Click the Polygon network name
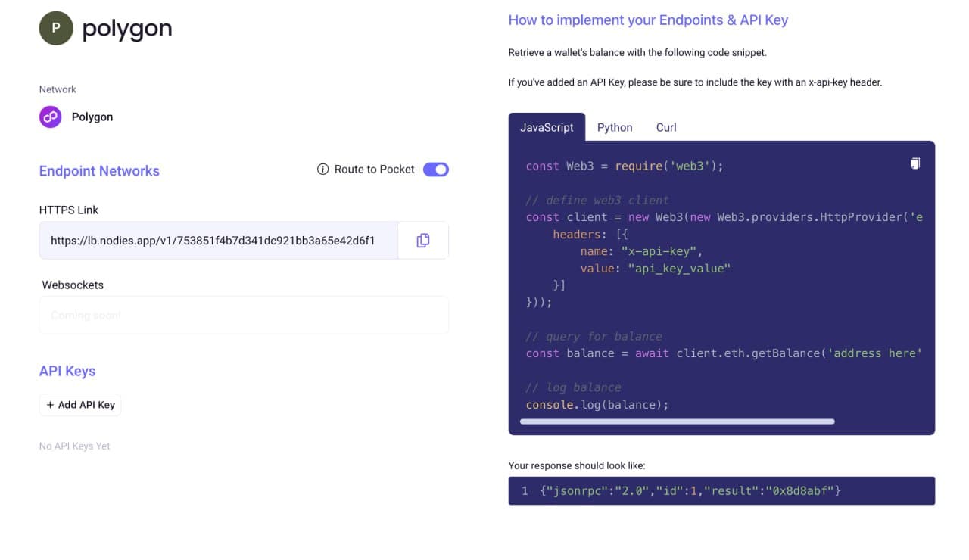The image size is (969, 560). (x=92, y=117)
